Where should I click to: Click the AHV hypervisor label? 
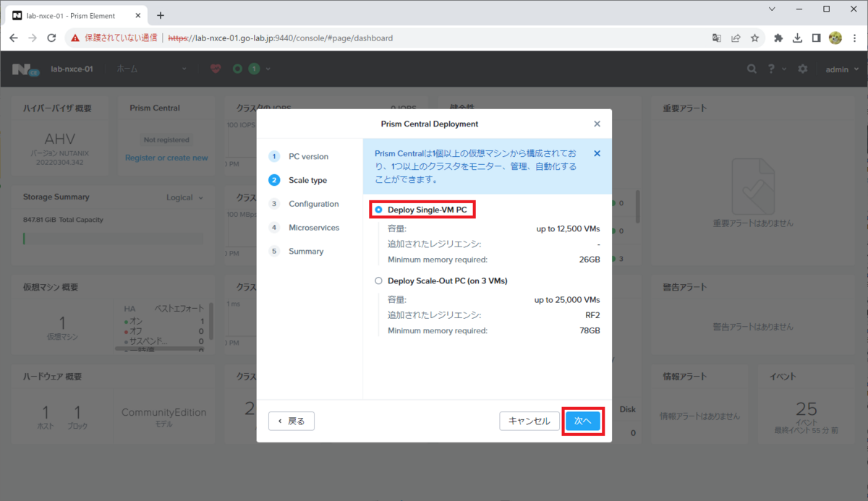[x=60, y=139]
